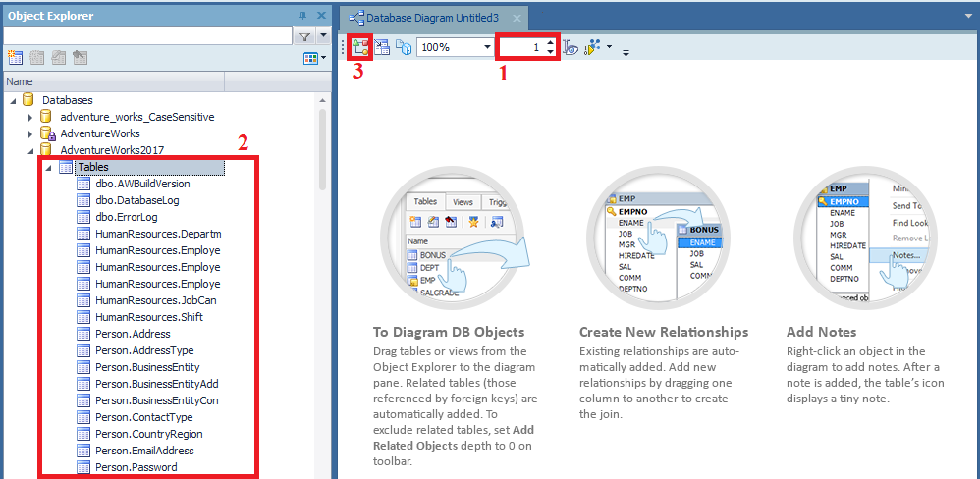The height and width of the screenshot is (479, 980).
Task: Collapse the AdventureWorks2017 database node
Action: coord(30,150)
